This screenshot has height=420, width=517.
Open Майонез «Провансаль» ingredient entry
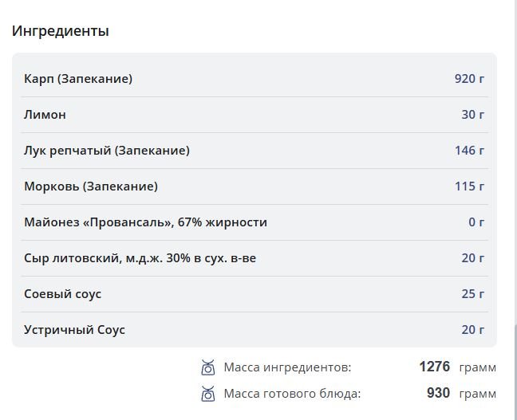coord(145,222)
